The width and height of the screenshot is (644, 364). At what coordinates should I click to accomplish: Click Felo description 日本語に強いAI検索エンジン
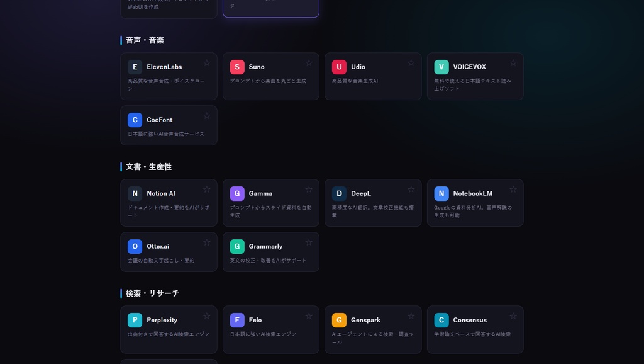coord(263,334)
